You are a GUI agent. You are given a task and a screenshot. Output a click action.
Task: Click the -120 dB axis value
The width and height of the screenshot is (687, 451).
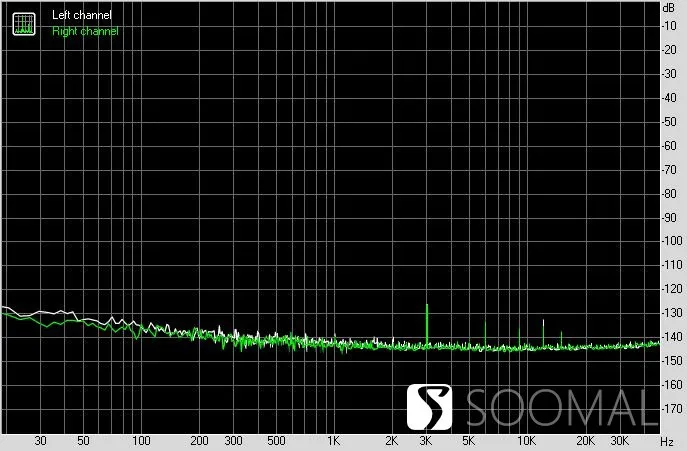(x=672, y=289)
